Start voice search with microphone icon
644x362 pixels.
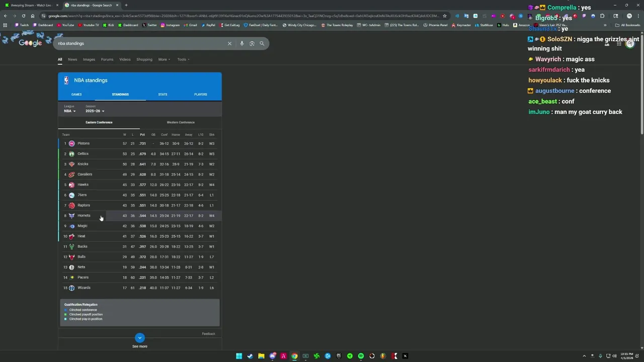coord(242,44)
